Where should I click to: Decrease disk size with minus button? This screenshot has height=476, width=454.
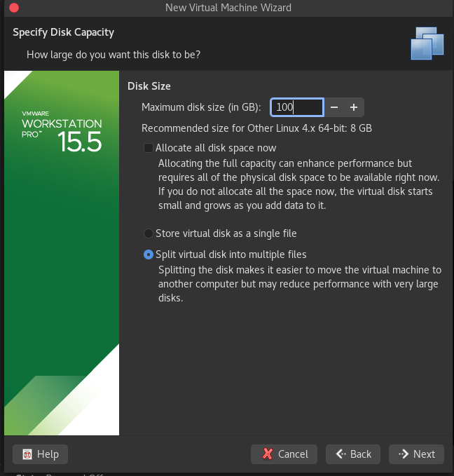coord(334,107)
